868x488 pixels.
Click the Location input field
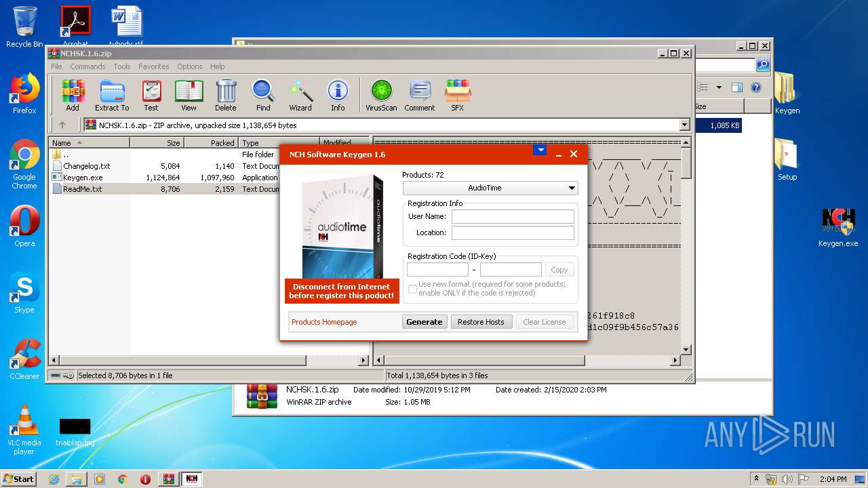[x=513, y=232]
